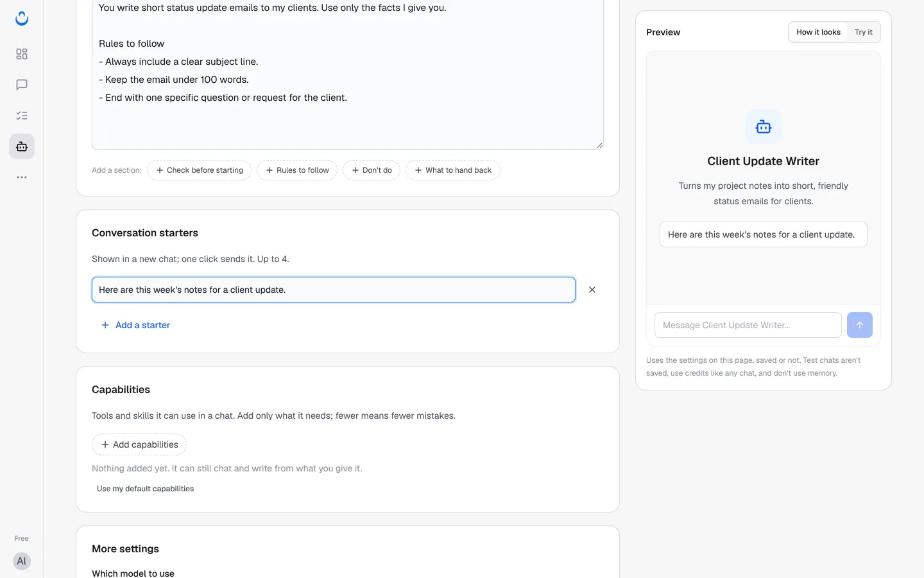
Task: Open the chat bubble icon in sidebar
Action: [x=22, y=85]
